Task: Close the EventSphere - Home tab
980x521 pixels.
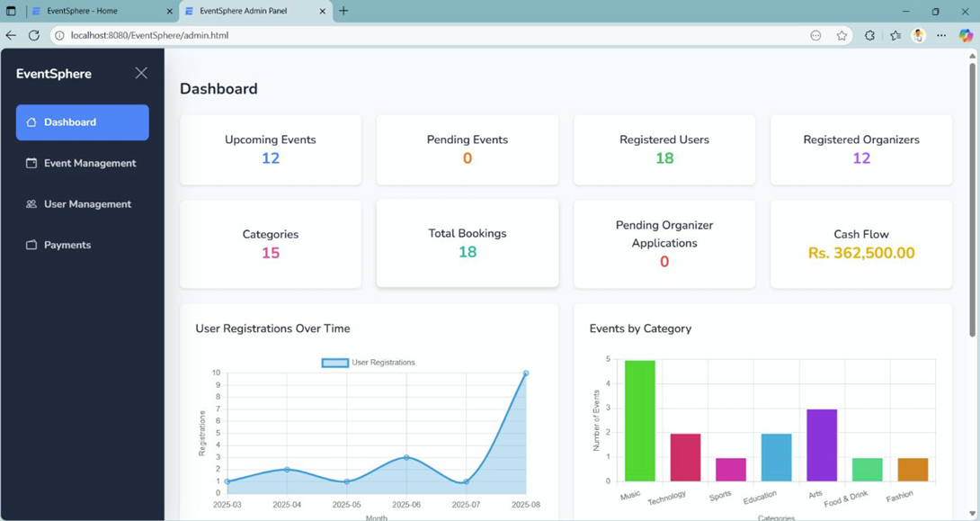Action: [169, 12]
